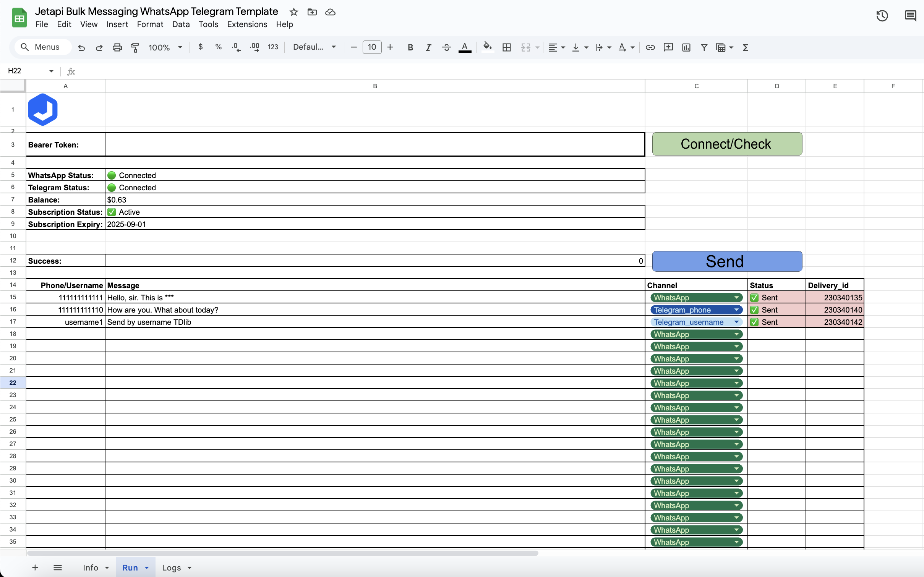
Task: Apply currency format with dollar icon
Action: click(x=201, y=47)
